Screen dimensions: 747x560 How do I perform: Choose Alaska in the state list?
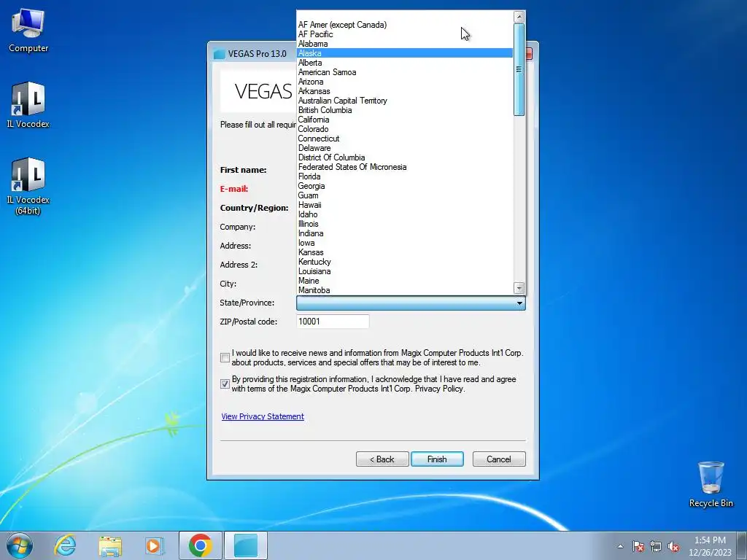(x=404, y=53)
